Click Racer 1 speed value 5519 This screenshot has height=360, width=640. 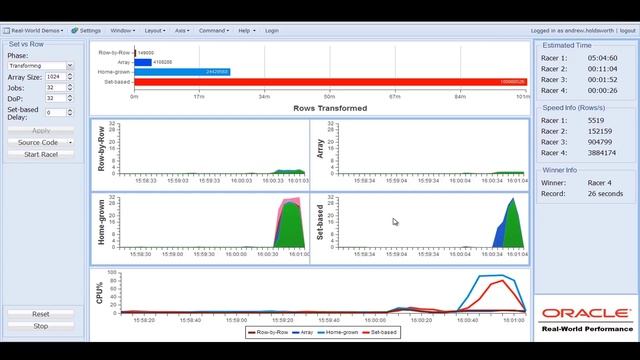596,120
